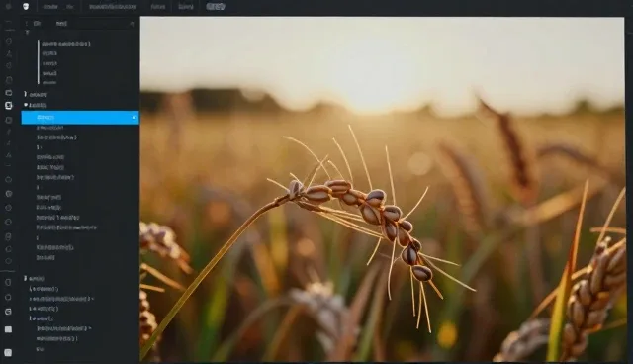Click the wheat field photo in the preview area
Viewport: 633px width, 364px height.
click(x=382, y=189)
